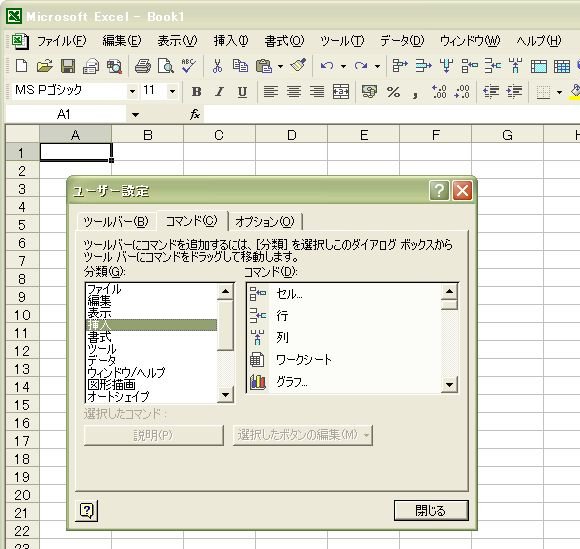The width and height of the screenshot is (580, 549).
Task: Cut with the scissors icon
Action: click(x=218, y=66)
